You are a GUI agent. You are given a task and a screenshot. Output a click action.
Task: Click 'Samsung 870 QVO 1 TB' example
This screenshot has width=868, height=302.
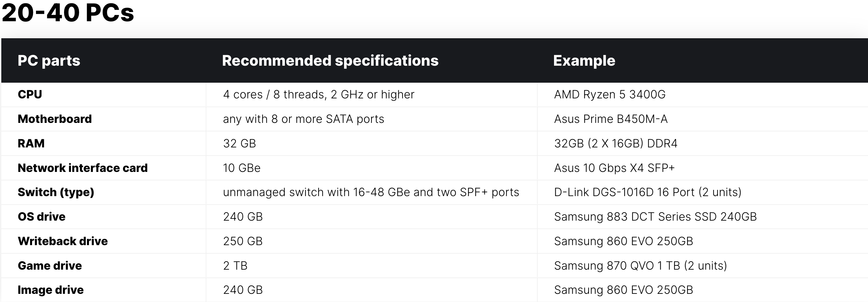617,266
